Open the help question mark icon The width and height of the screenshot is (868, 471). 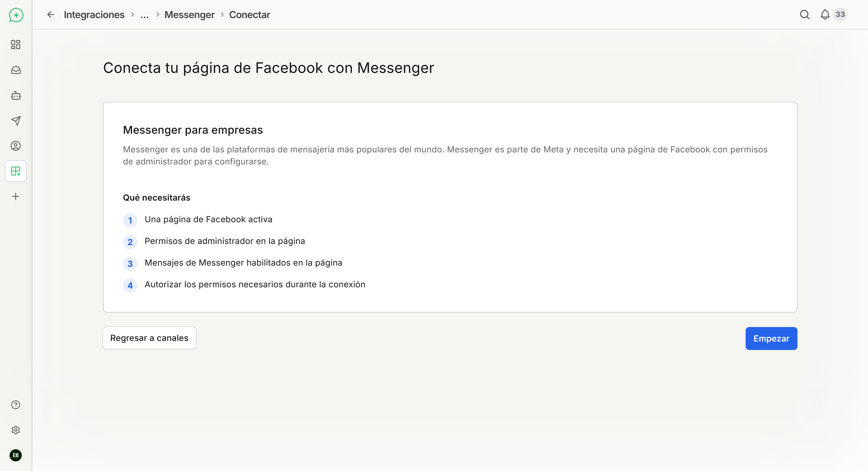[x=16, y=405]
